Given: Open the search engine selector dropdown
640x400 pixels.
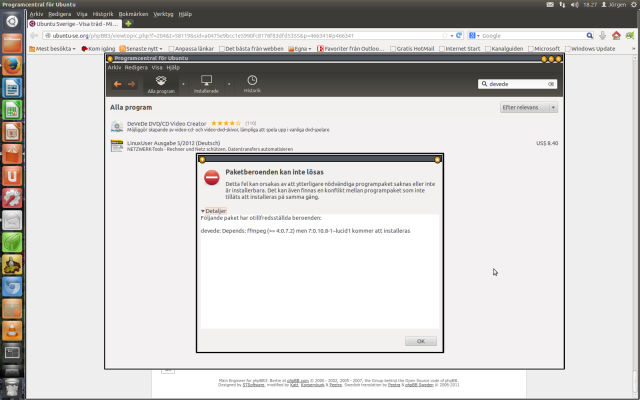Looking at the screenshot, I should (x=474, y=36).
